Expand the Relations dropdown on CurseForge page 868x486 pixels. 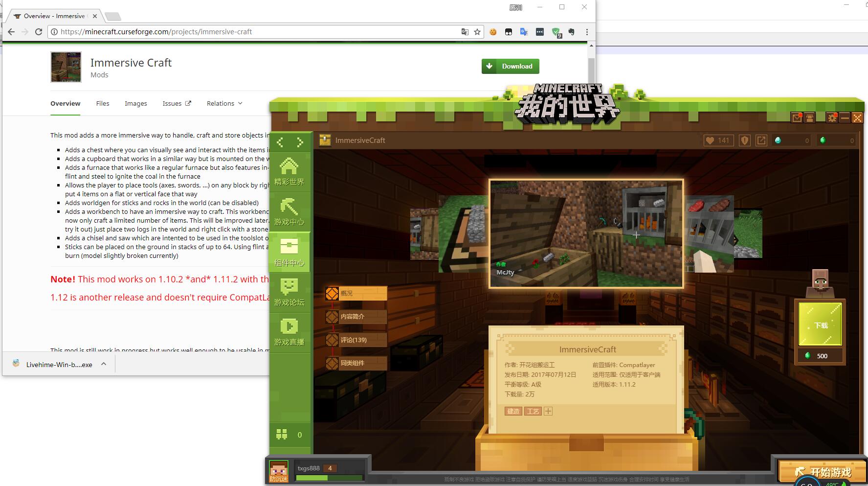(x=224, y=103)
